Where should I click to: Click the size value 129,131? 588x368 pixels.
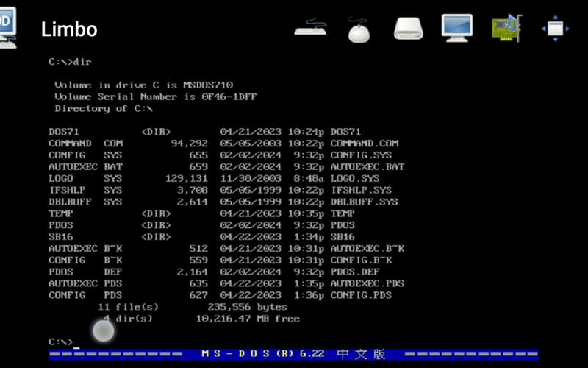point(187,178)
